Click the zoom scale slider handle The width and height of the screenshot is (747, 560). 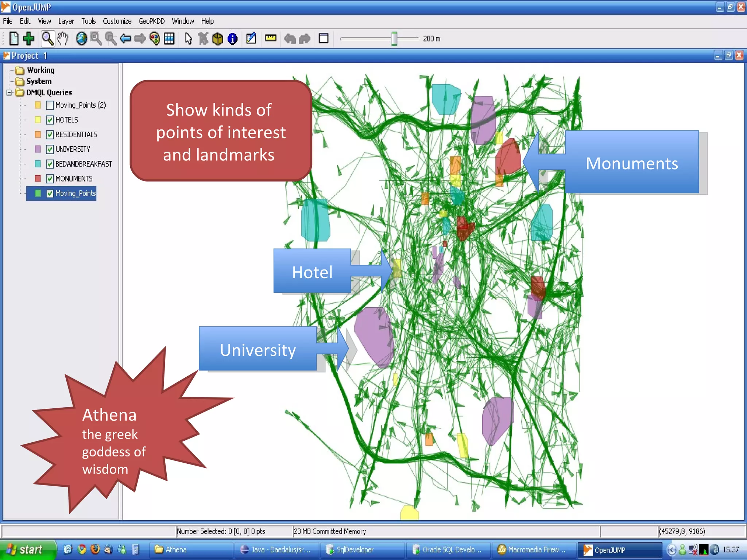click(394, 39)
